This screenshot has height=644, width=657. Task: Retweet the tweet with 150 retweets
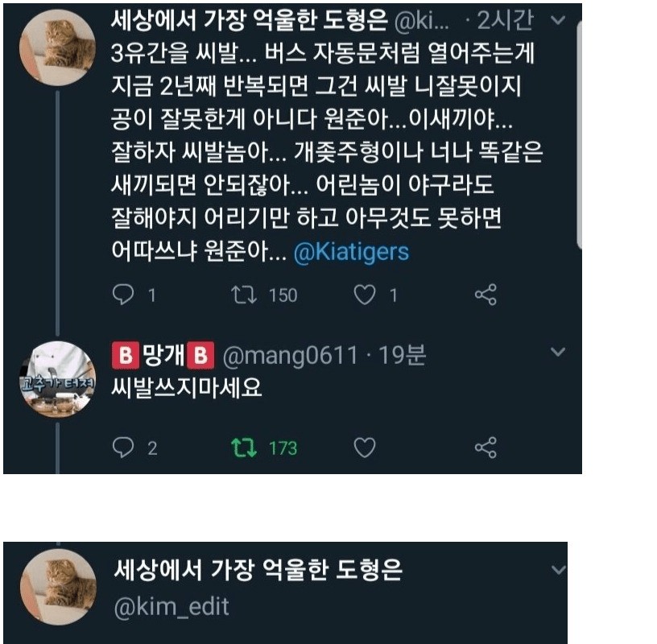pyautogui.click(x=242, y=295)
